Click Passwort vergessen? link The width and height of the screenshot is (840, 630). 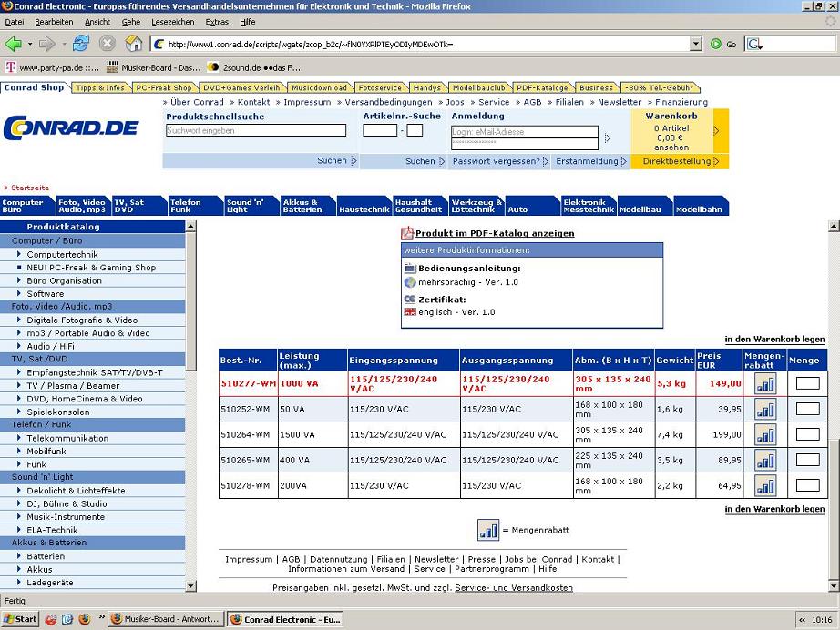pos(496,161)
